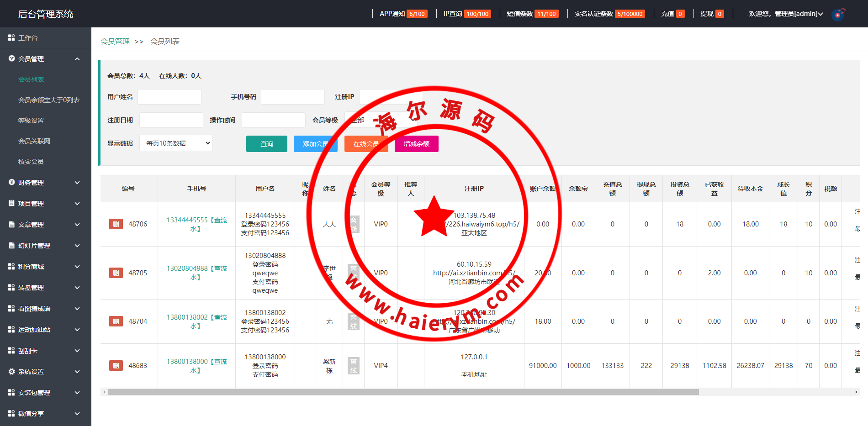Screen dimensions: 868x426
Task: Click the 财务管理 icon in sidebar
Action: [x=11, y=182]
